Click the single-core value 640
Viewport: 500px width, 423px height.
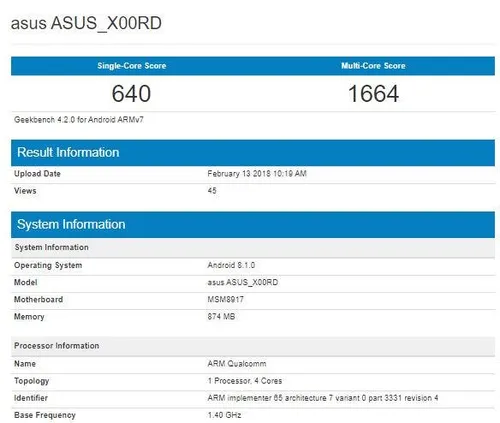pyautogui.click(x=131, y=93)
